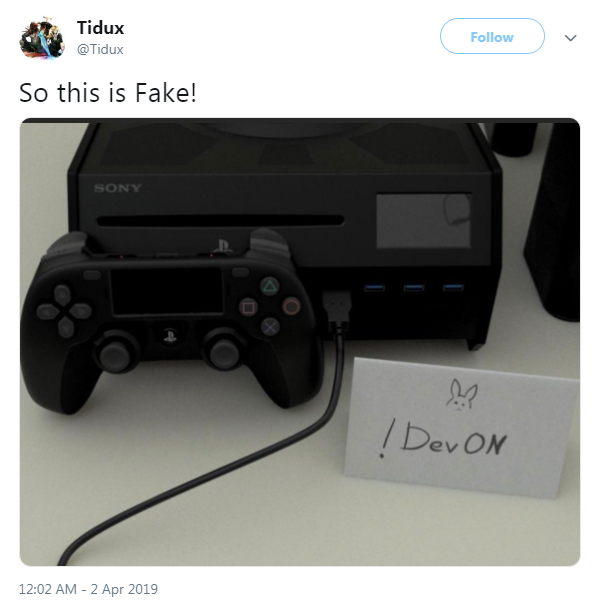Open the tweet timestamp 12:02 AM - 2 Apr 2019

88,589
